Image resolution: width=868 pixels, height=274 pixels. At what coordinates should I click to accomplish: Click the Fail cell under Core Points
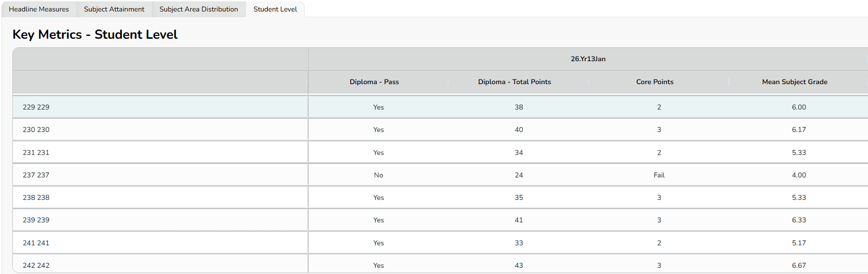(x=659, y=175)
